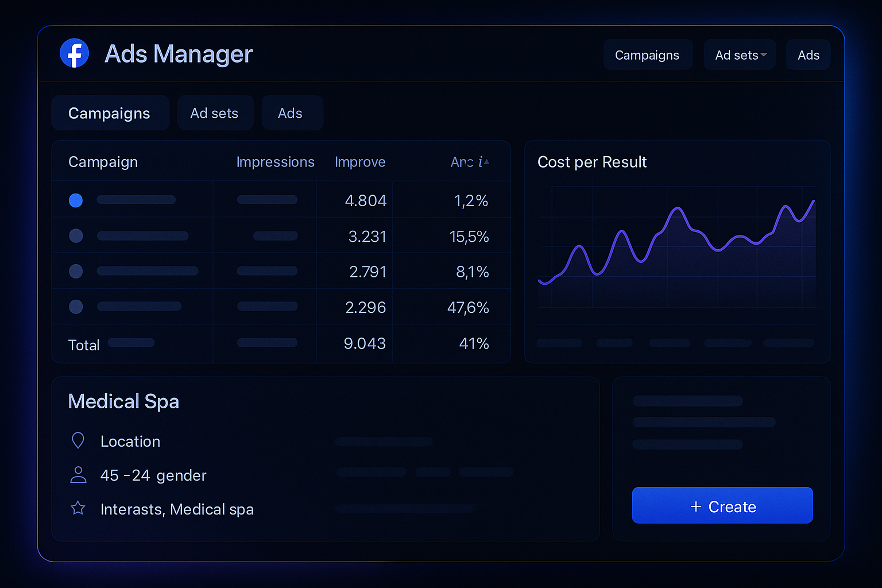The image size is (882, 588).
Task: Click the person icon beside age gender
Action: (78, 475)
